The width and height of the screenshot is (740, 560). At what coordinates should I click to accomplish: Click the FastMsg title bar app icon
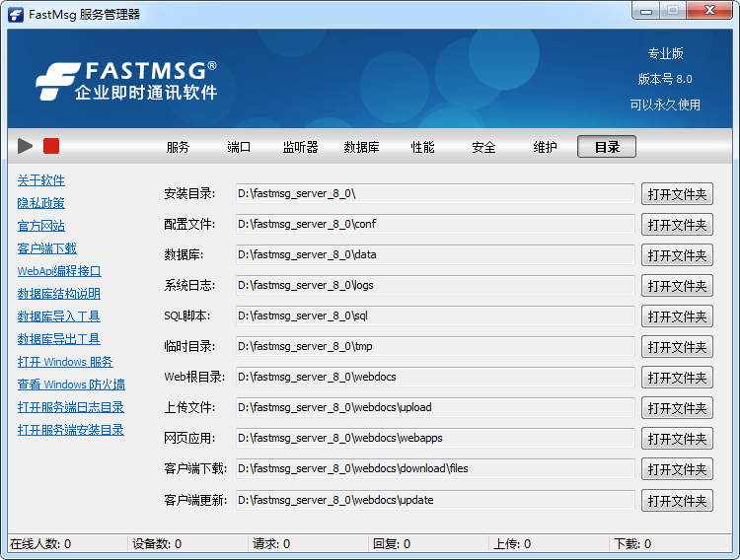[16, 15]
